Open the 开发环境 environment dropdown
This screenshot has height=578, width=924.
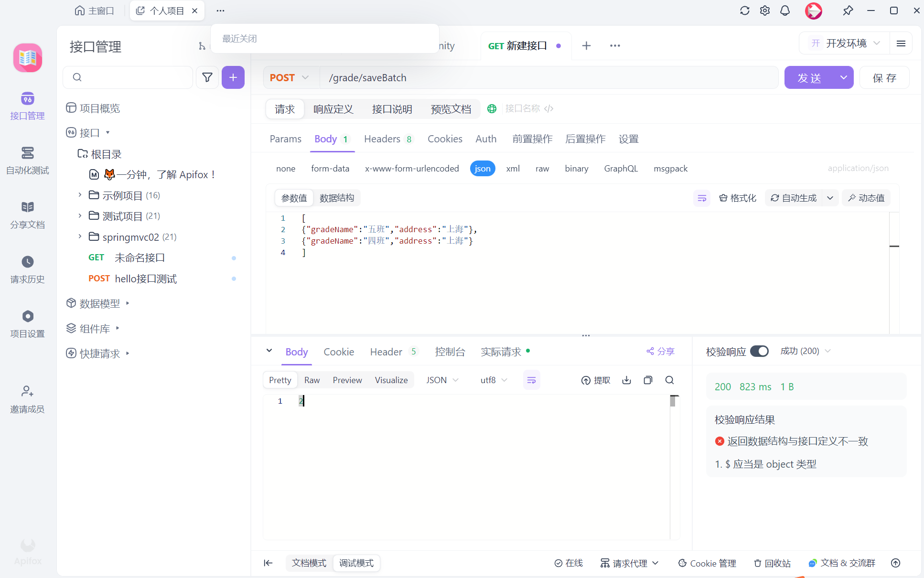pyautogui.click(x=846, y=43)
